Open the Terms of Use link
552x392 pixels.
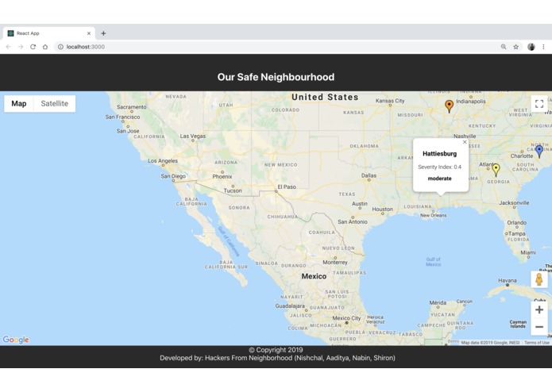point(536,343)
